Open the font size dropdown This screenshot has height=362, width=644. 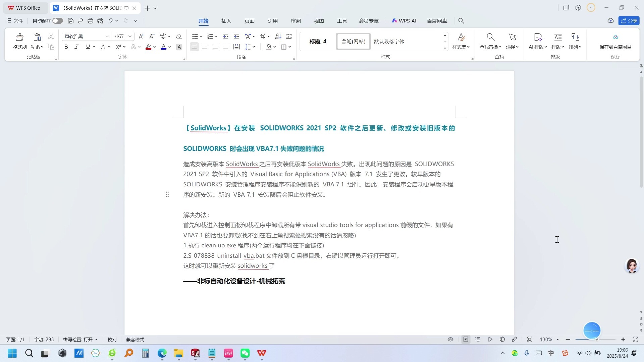(130, 36)
